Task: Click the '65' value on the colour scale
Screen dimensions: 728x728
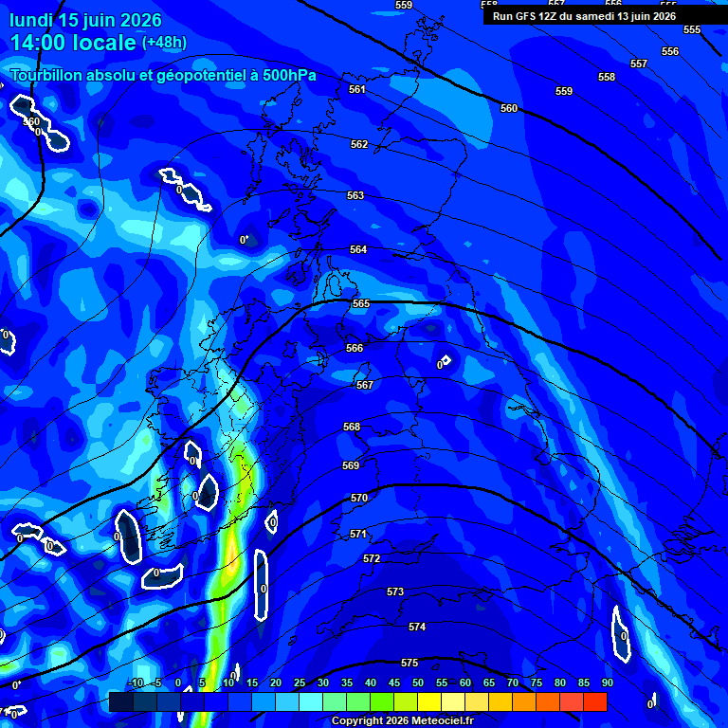Action: click(x=489, y=682)
